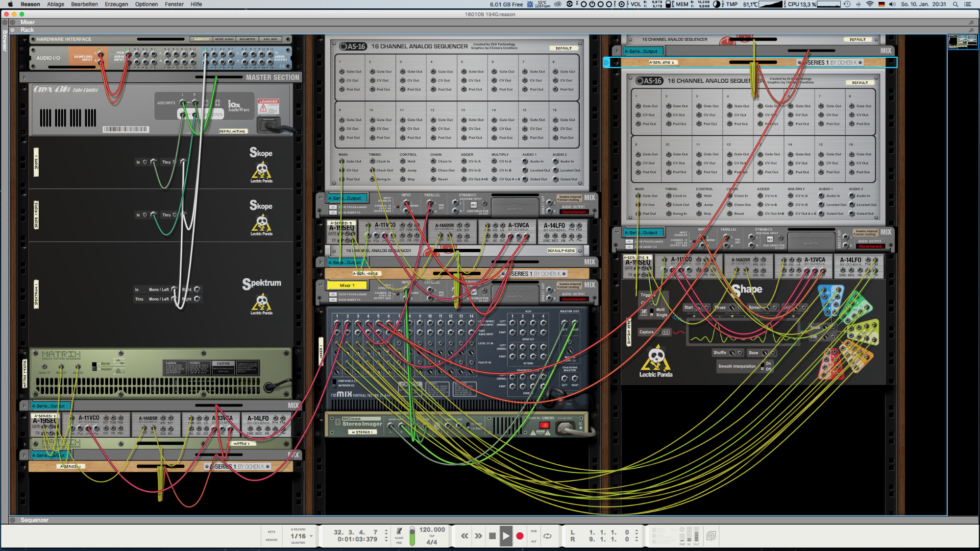Click the Wi-Fi icon in the menu bar

click(870, 4)
